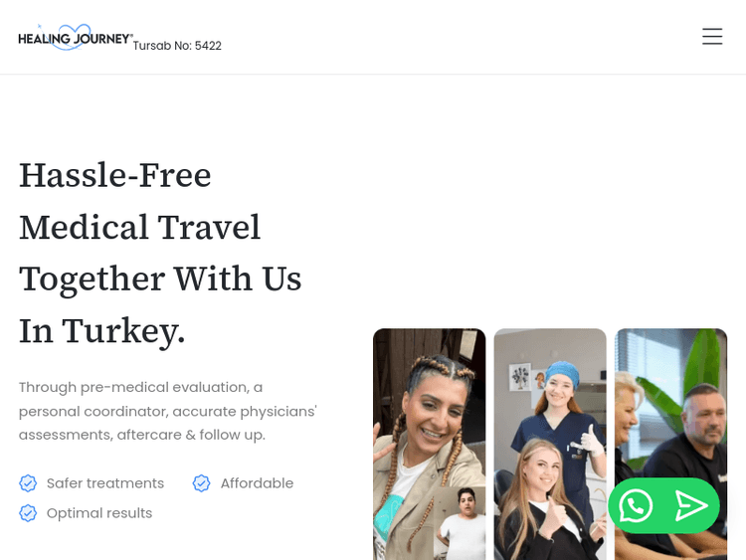
Task: Click the Affordable label
Action: point(257,483)
